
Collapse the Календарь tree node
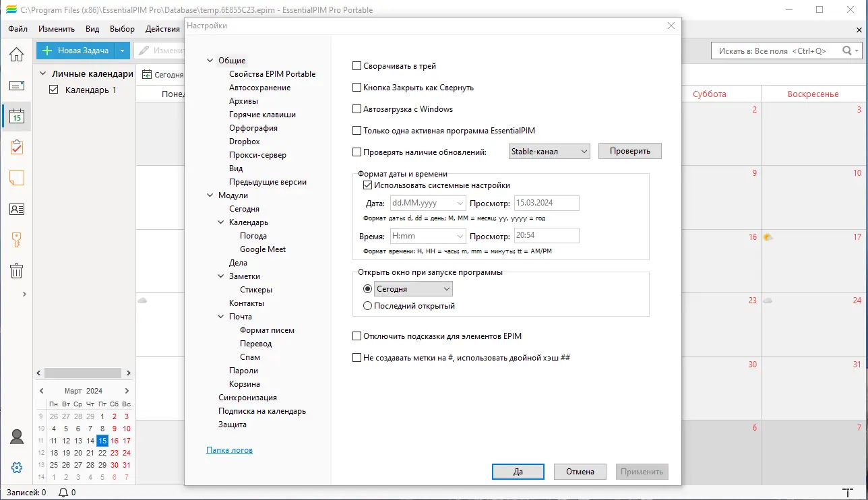click(x=222, y=222)
